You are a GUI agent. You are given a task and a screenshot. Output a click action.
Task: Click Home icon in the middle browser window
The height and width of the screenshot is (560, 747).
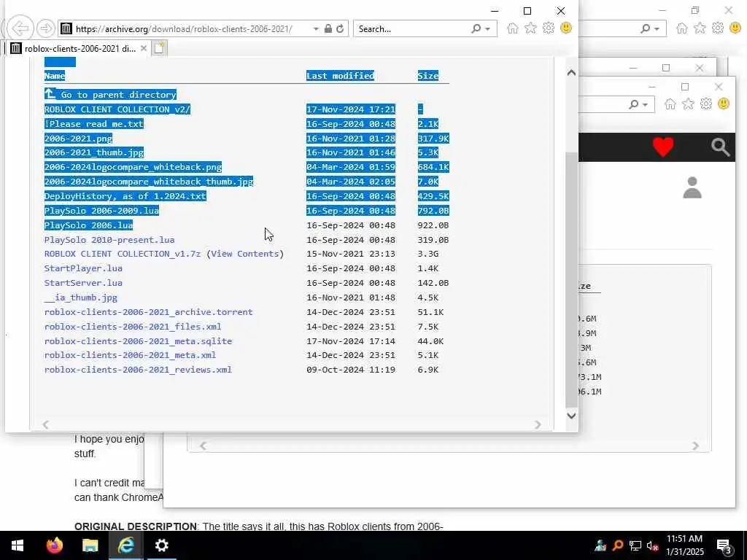pyautogui.click(x=670, y=104)
